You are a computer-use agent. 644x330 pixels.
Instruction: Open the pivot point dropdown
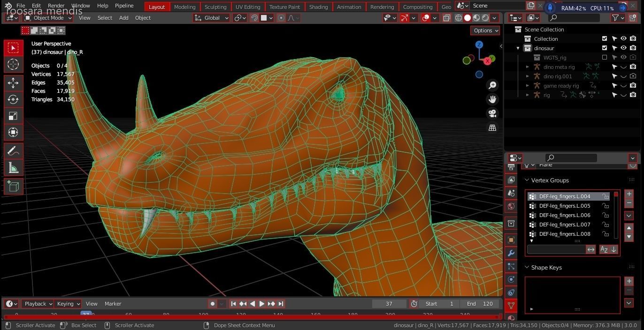[240, 18]
